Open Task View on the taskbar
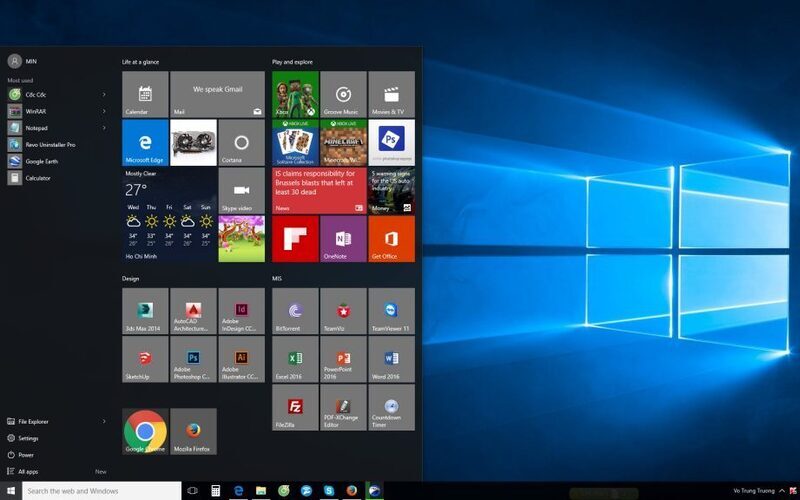This screenshot has width=800, height=500. (192, 491)
